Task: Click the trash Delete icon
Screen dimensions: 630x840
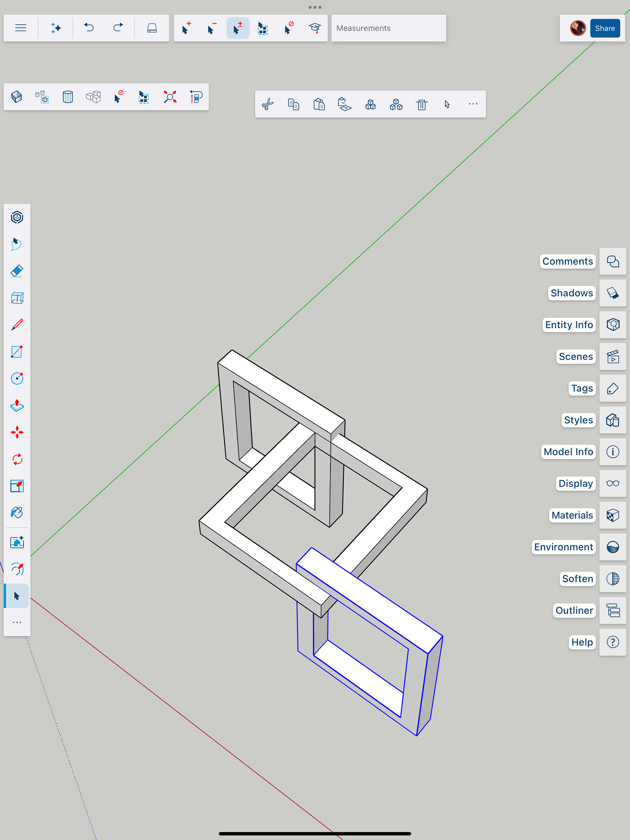Action: 422,104
